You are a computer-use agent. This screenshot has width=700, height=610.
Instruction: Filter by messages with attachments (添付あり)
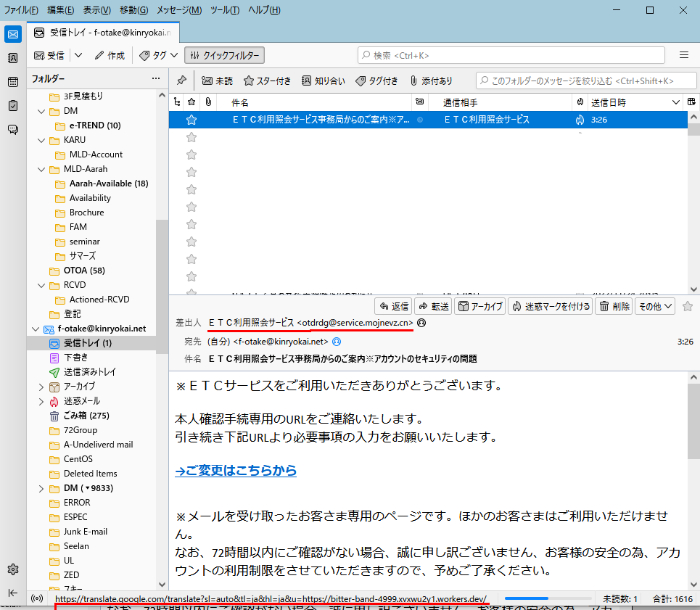click(431, 81)
